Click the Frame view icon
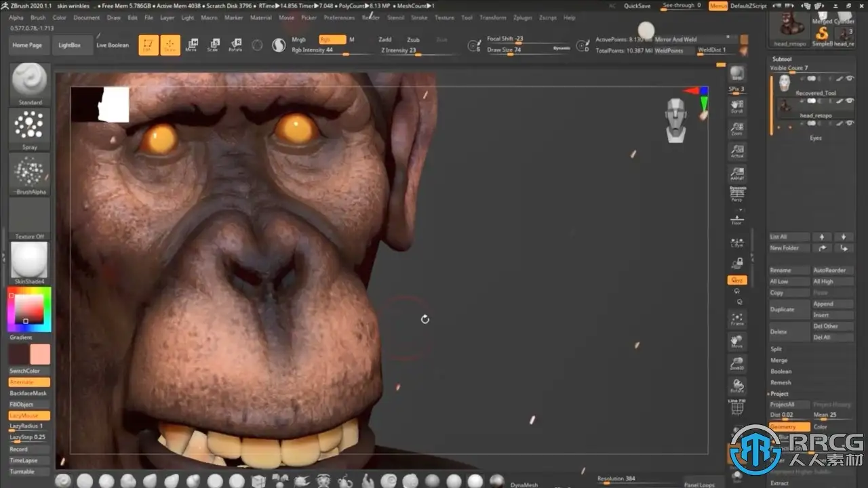 (736, 319)
